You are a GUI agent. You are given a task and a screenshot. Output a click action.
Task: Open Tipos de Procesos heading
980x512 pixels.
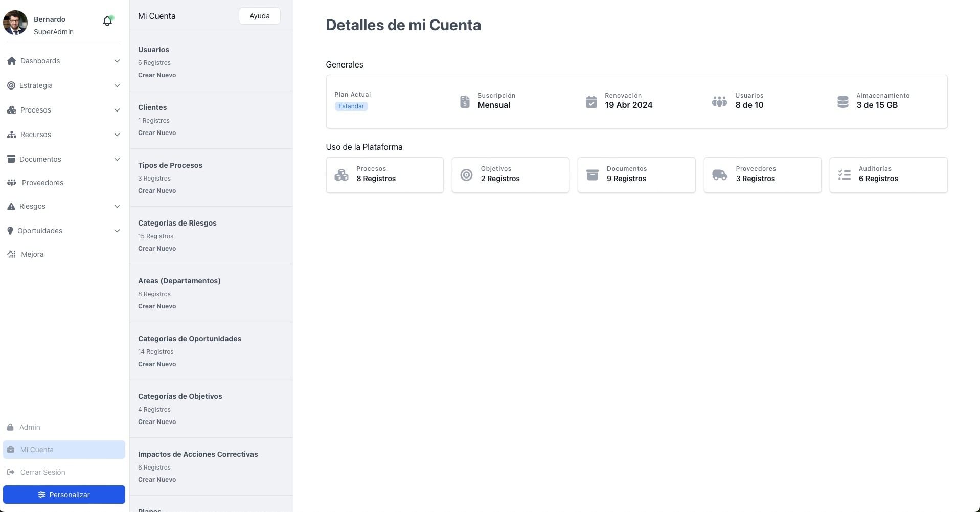170,165
